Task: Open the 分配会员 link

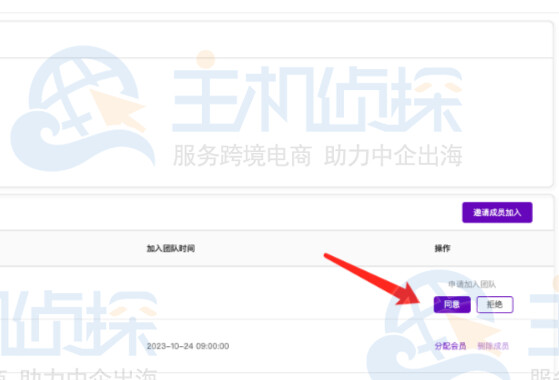Action: tap(451, 346)
